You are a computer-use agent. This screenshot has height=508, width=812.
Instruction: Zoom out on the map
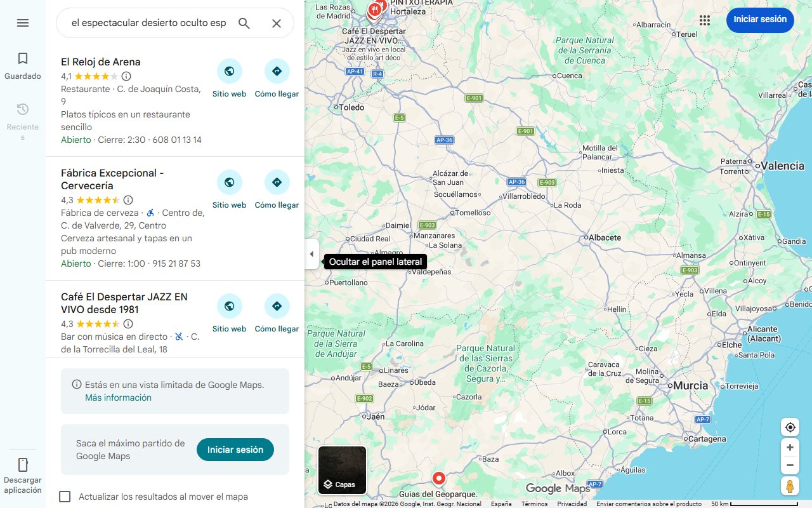click(790, 465)
